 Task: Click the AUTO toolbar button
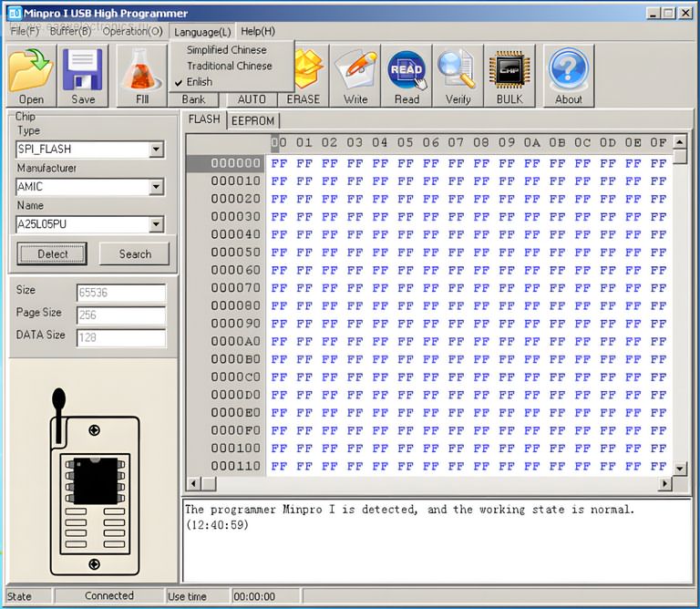252,99
